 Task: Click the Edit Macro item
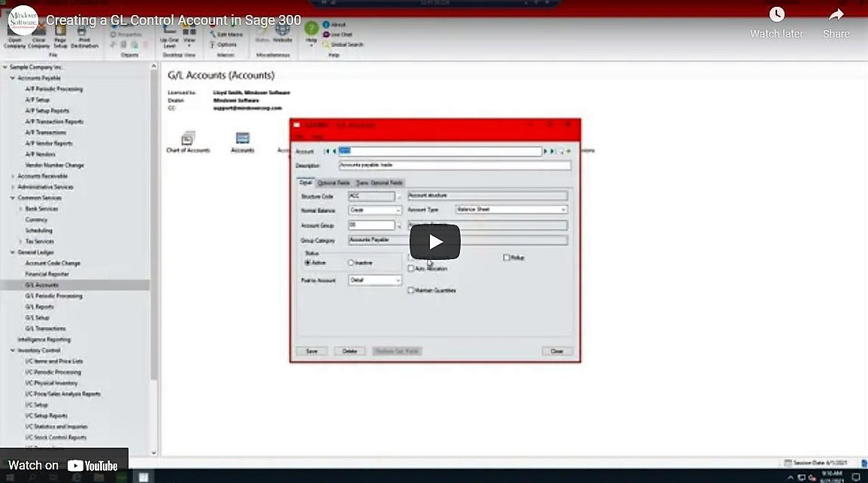(x=226, y=35)
